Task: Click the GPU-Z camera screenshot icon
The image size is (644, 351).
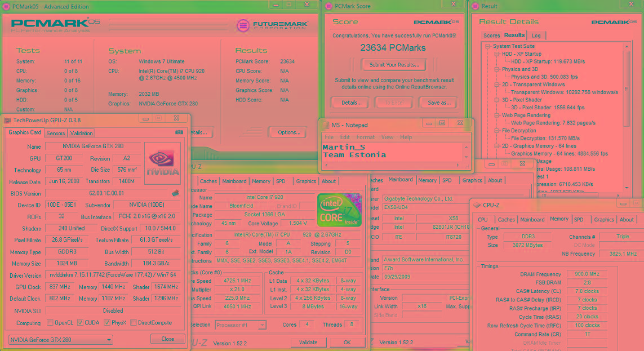Action: point(179,132)
